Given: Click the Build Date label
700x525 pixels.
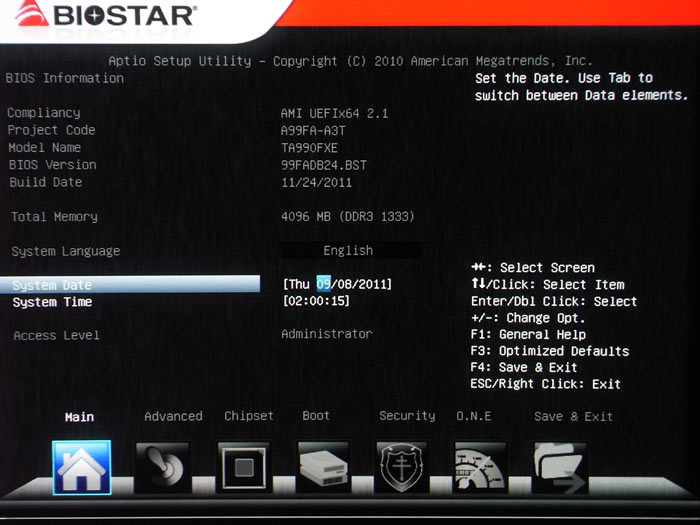Looking at the screenshot, I should pos(46,182).
